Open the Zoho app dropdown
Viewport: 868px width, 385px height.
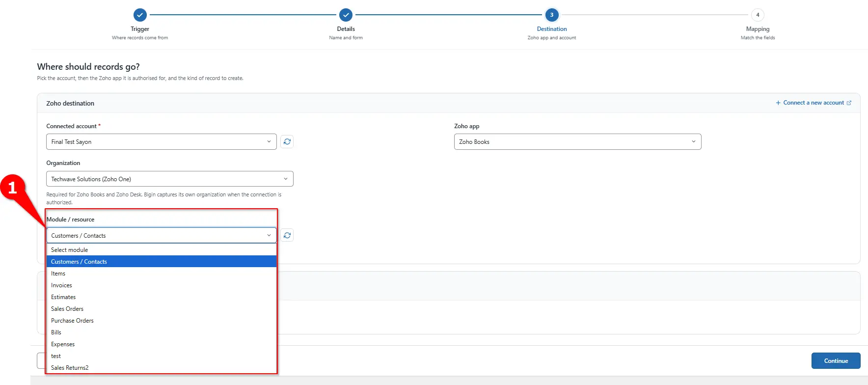577,142
